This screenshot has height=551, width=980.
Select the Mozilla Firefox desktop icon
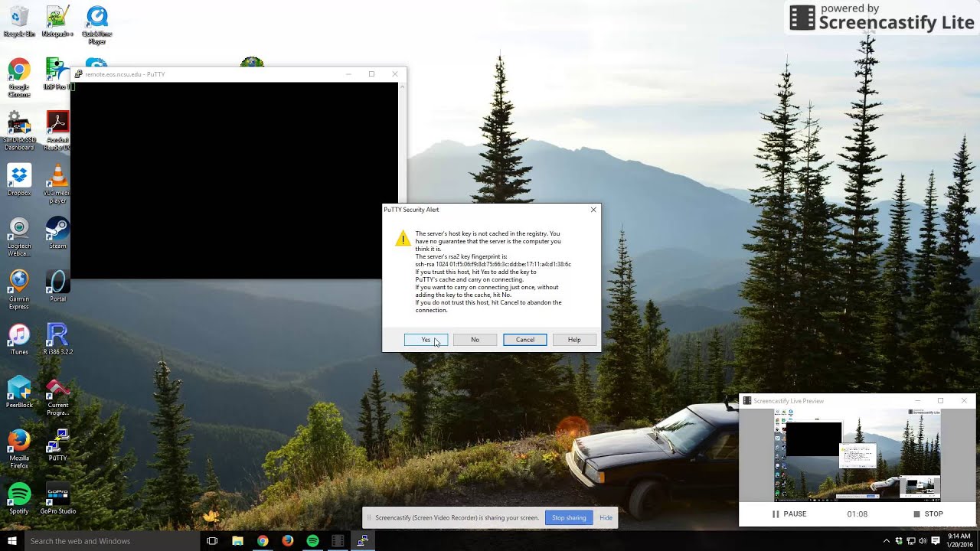click(x=19, y=449)
